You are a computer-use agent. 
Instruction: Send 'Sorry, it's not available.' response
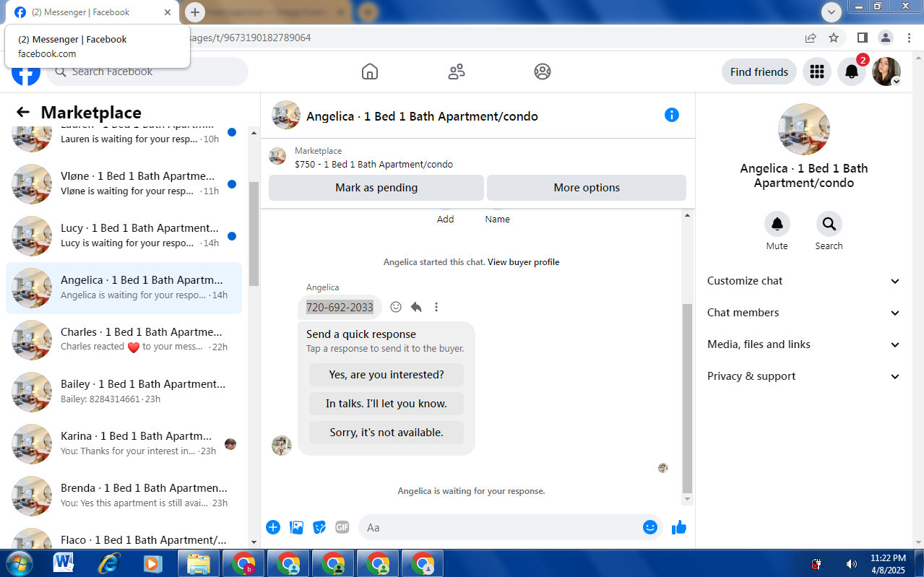[387, 433]
